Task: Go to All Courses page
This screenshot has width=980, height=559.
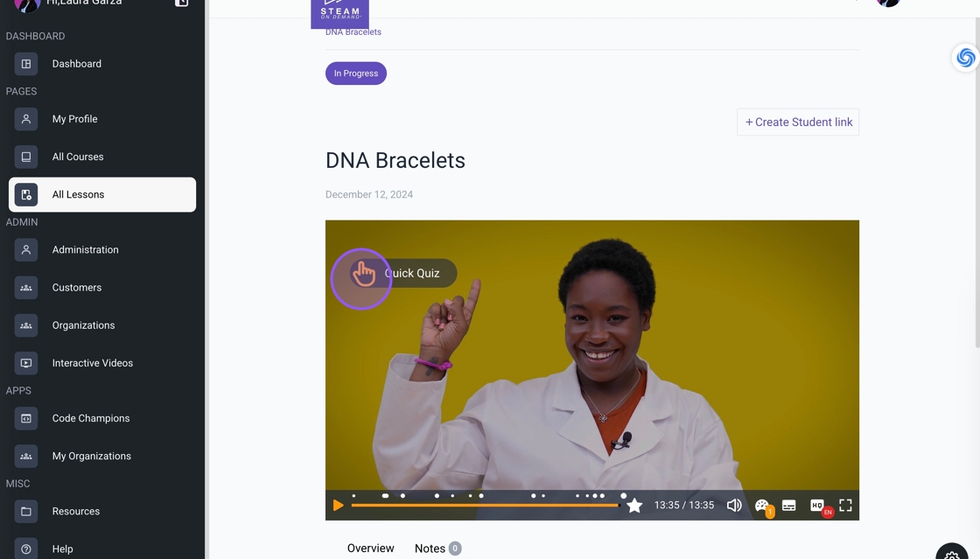Action: (101, 157)
